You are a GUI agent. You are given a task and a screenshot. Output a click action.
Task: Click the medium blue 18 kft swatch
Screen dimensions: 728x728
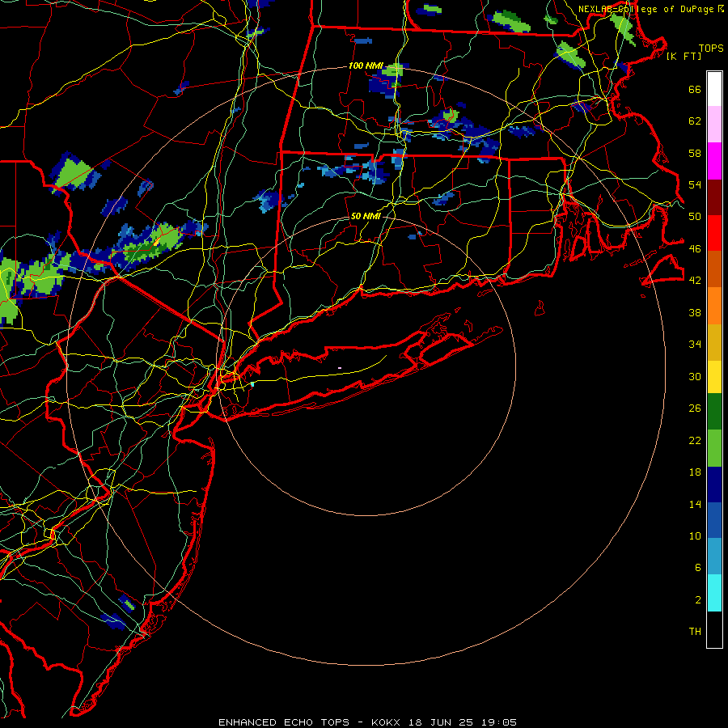714,520
